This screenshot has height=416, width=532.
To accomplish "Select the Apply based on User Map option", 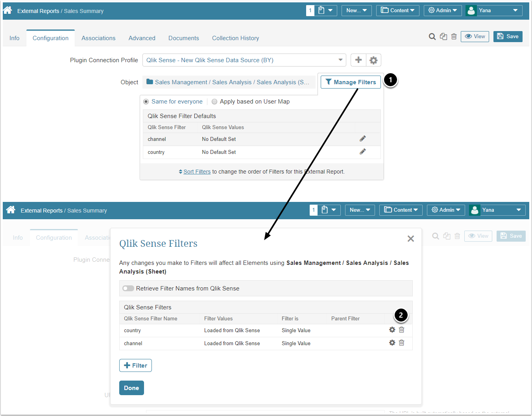I will click(214, 102).
